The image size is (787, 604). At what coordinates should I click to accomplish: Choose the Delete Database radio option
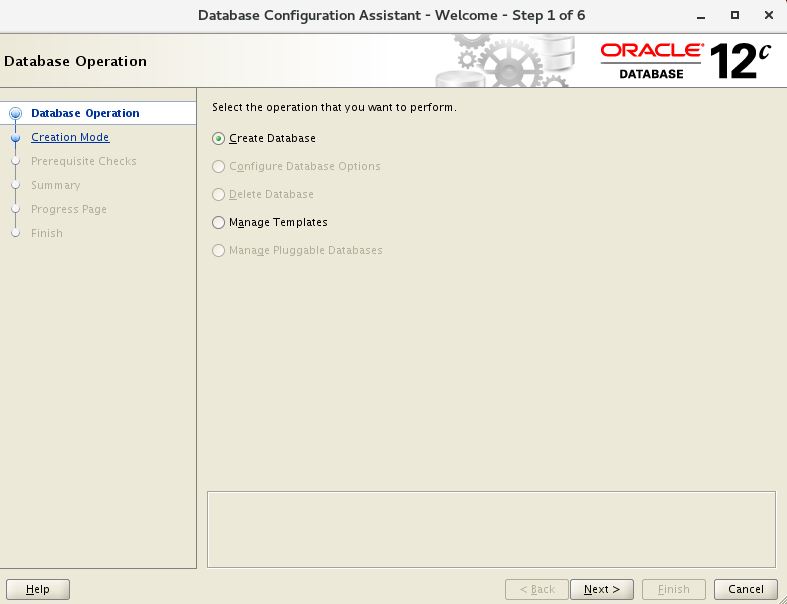coord(218,194)
